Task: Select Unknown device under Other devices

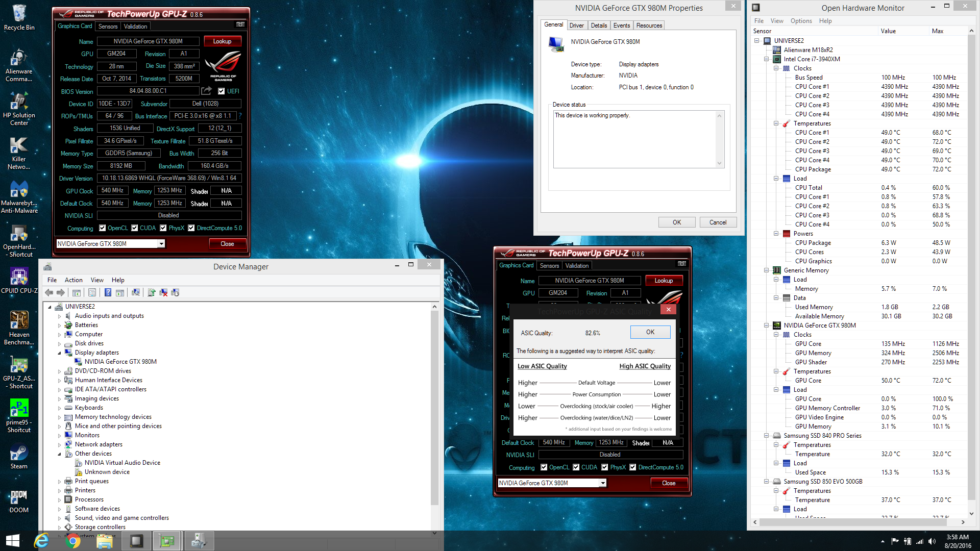Action: (107, 472)
